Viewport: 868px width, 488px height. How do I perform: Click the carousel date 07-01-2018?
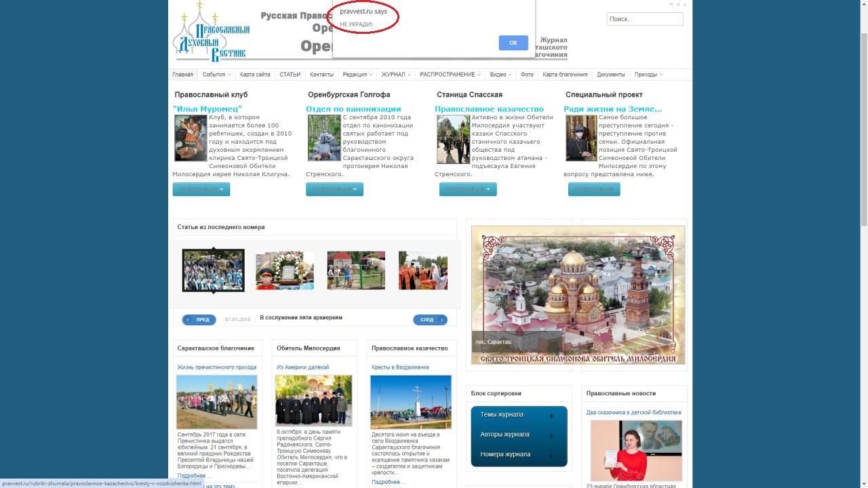point(237,319)
